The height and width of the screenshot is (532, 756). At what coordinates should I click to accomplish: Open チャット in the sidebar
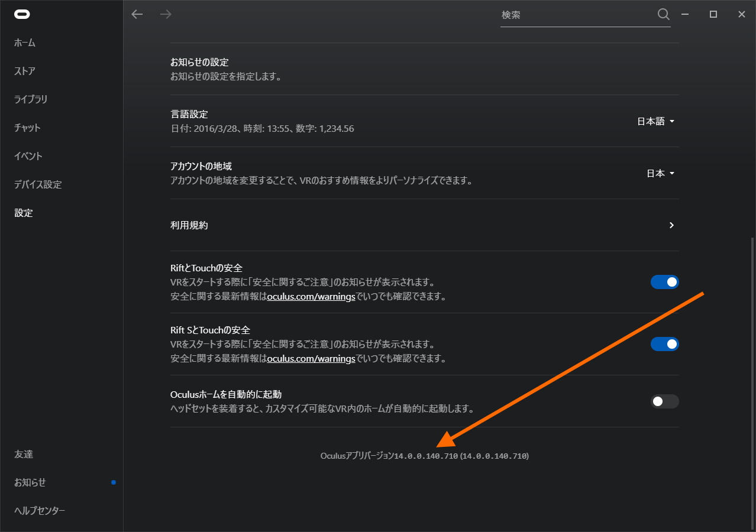click(x=26, y=128)
